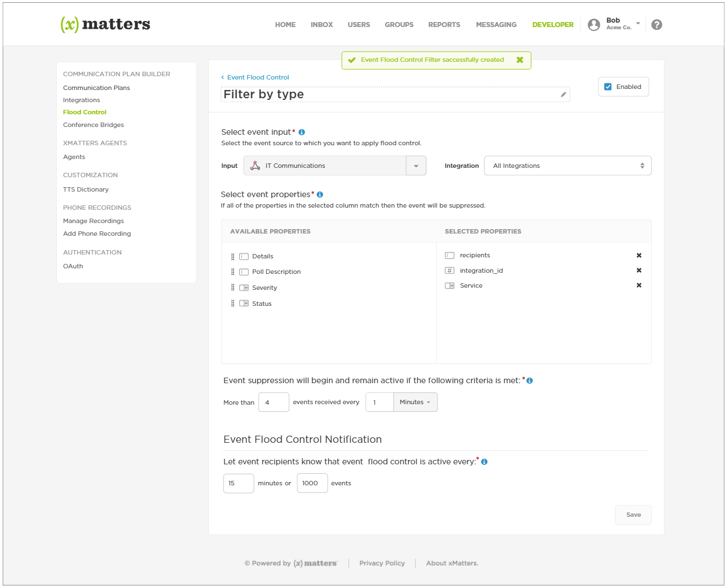Screen dimensions: 728x588
Task: Click the IT Communications plan icon
Action: [255, 166]
